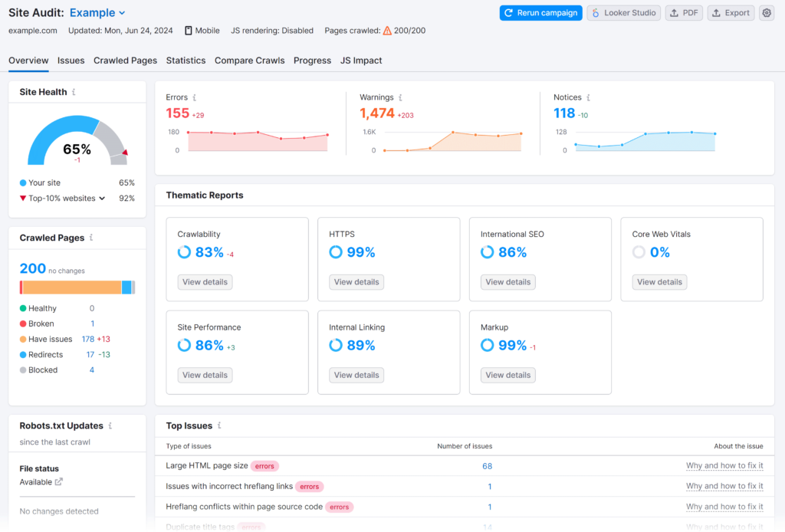Click the Top Issues info icon

coord(219,426)
